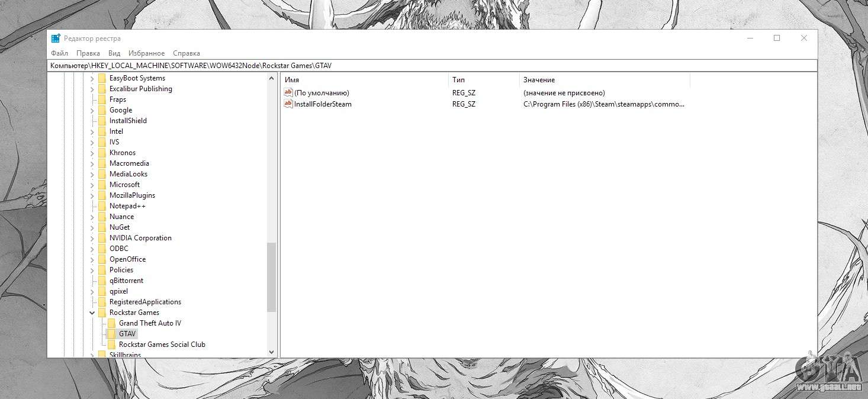Expand the Policies key
Viewport: 868px width, 399px height.
click(92, 270)
